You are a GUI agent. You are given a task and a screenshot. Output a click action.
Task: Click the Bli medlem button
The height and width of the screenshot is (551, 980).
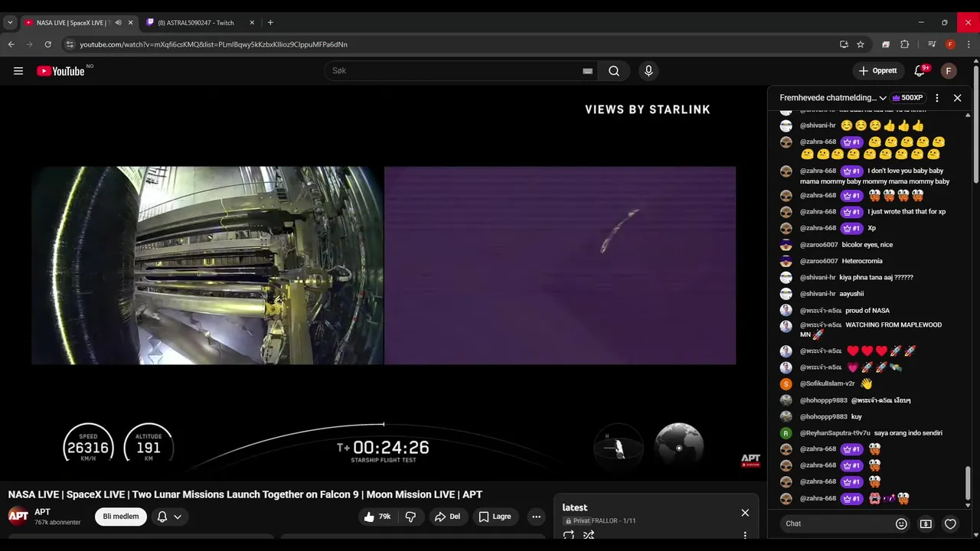pos(121,517)
